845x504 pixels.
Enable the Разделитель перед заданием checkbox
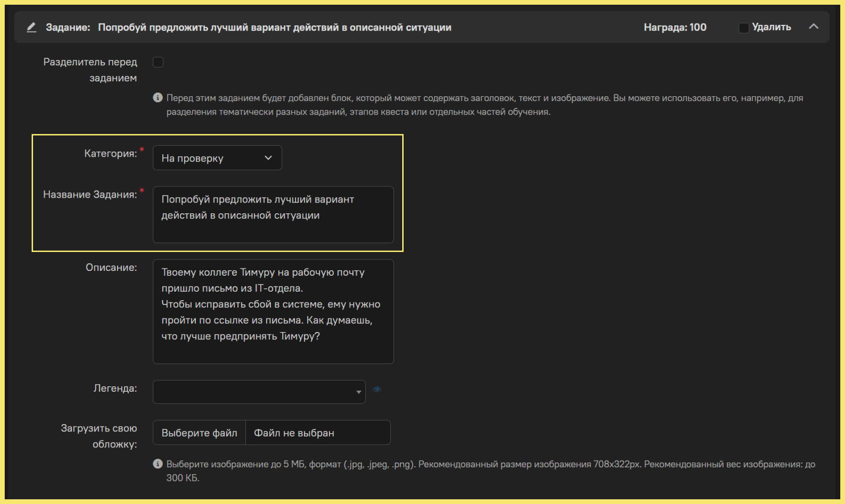pos(158,62)
